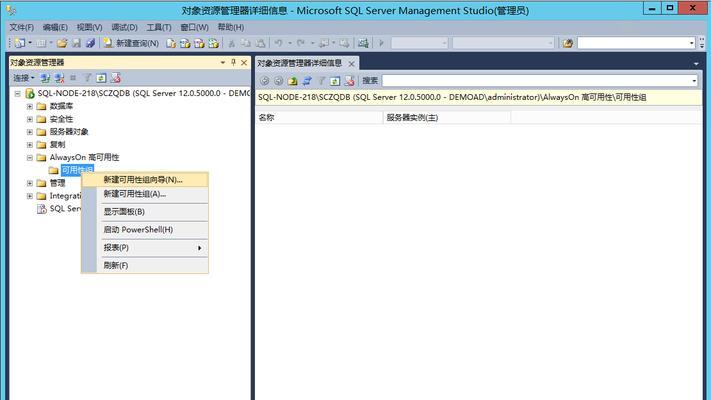
Task: Click the Copy icon in main toolbar
Action: pyautogui.click(x=246, y=43)
